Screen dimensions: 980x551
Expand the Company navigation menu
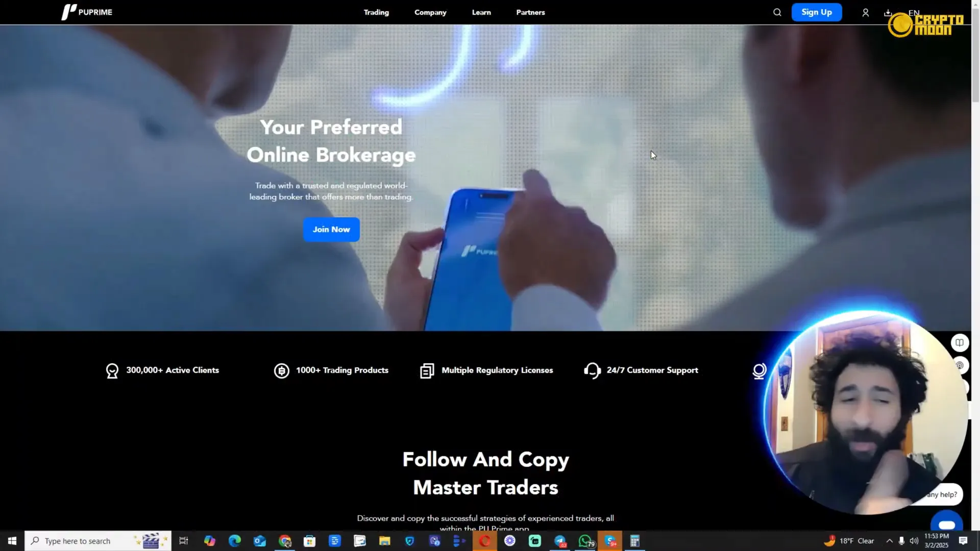tap(430, 12)
